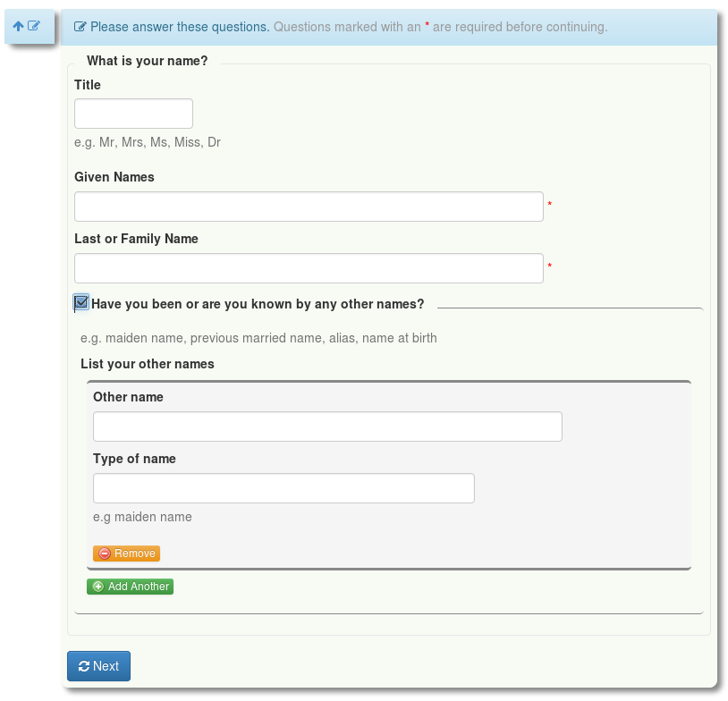728x701 pixels.
Task: Click the up arrow icon in top-left tab
Action: [18, 26]
